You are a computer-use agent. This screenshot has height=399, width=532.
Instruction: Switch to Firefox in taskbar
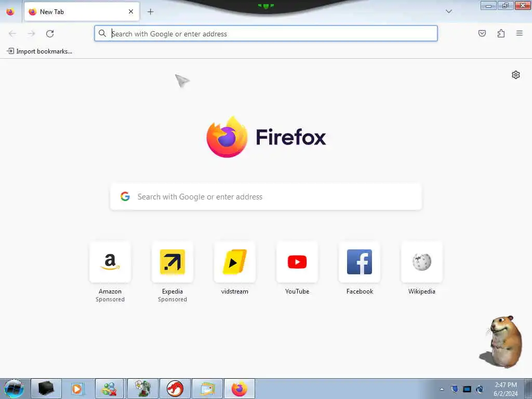coord(240,389)
